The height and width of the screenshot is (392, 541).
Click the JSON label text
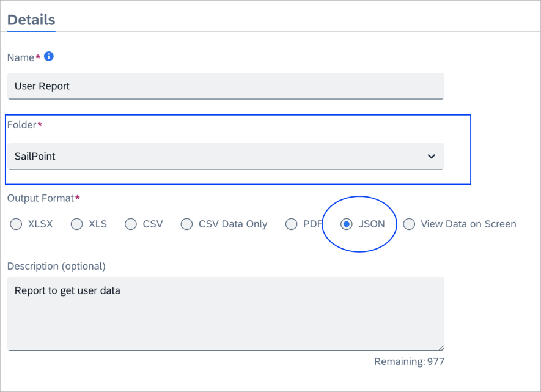click(x=372, y=224)
